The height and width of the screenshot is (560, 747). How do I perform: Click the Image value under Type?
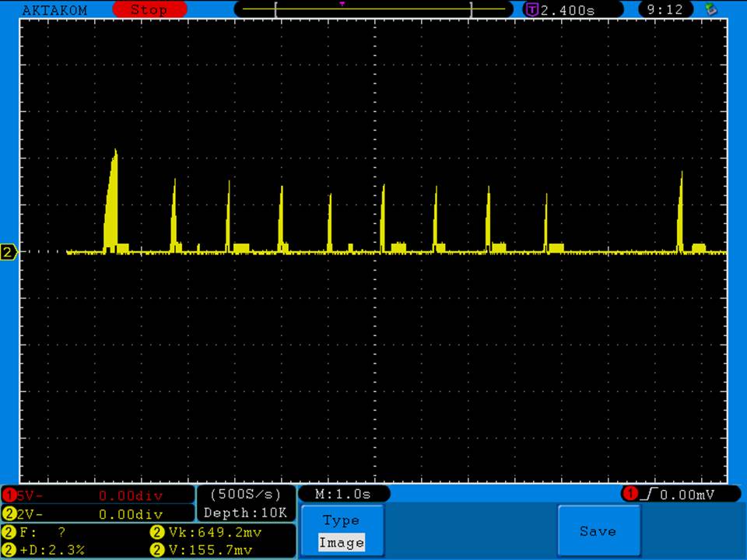coord(341,543)
